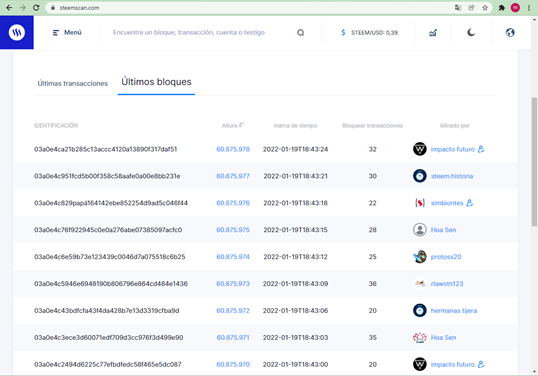Focus the block or transaction search field
The height and width of the screenshot is (376, 538).
[189, 32]
